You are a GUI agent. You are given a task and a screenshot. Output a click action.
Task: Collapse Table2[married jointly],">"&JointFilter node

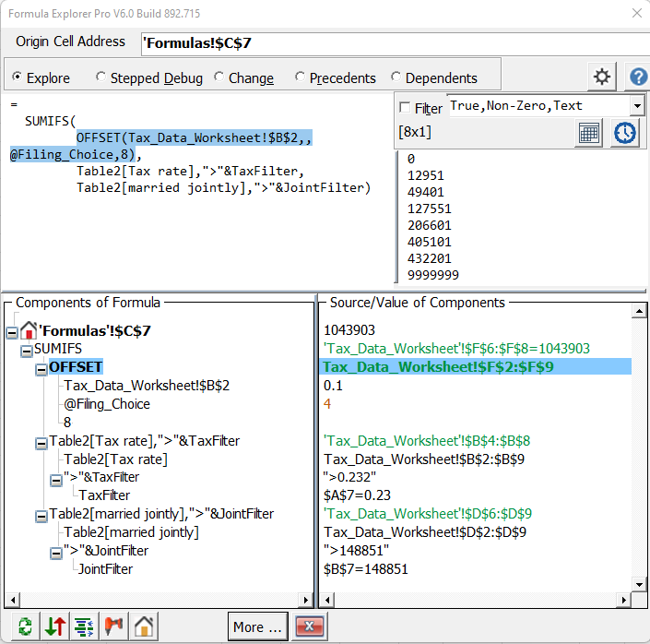click(41, 516)
